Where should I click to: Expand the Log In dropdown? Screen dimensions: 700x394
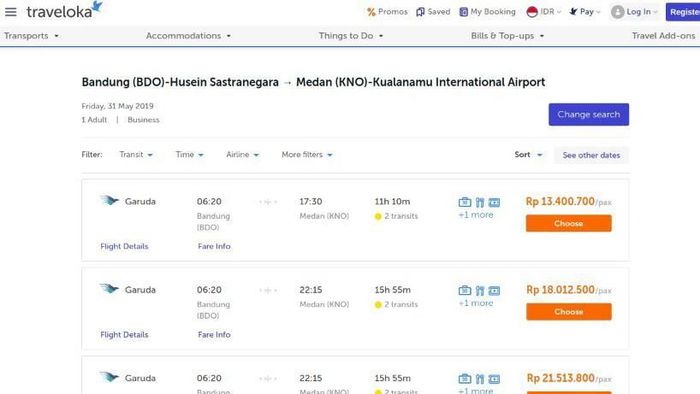pyautogui.click(x=642, y=12)
